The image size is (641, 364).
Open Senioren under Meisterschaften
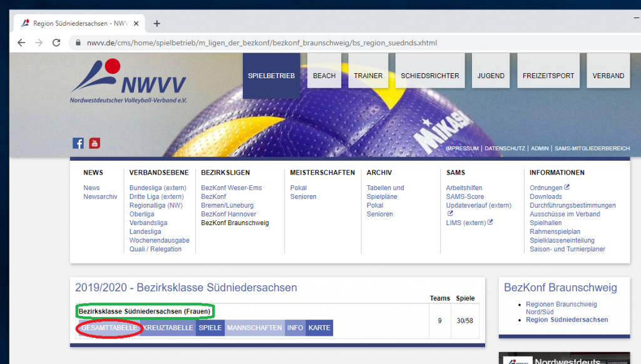[x=304, y=196]
